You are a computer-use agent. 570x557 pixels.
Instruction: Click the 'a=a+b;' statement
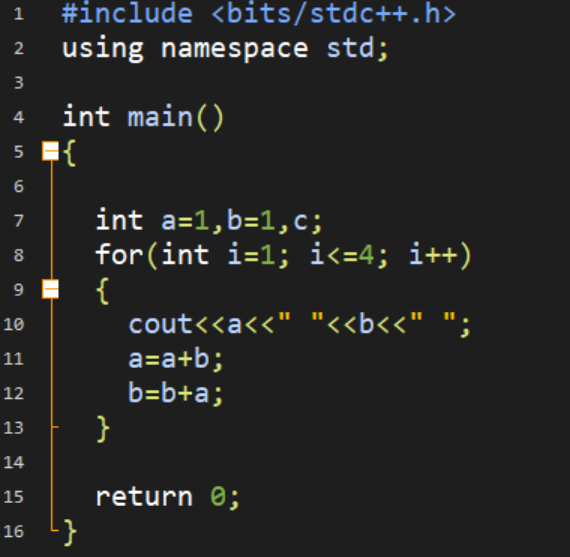tap(176, 360)
